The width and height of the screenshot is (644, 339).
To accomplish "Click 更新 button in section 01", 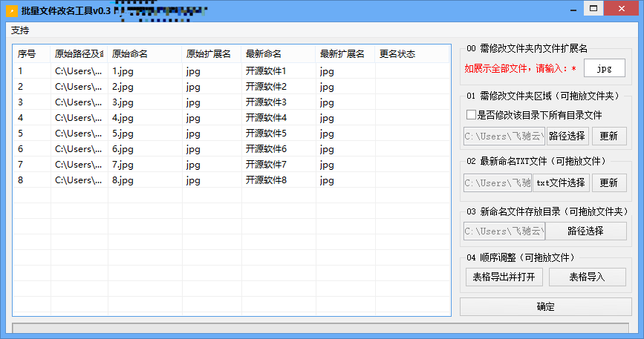I will pos(608,136).
